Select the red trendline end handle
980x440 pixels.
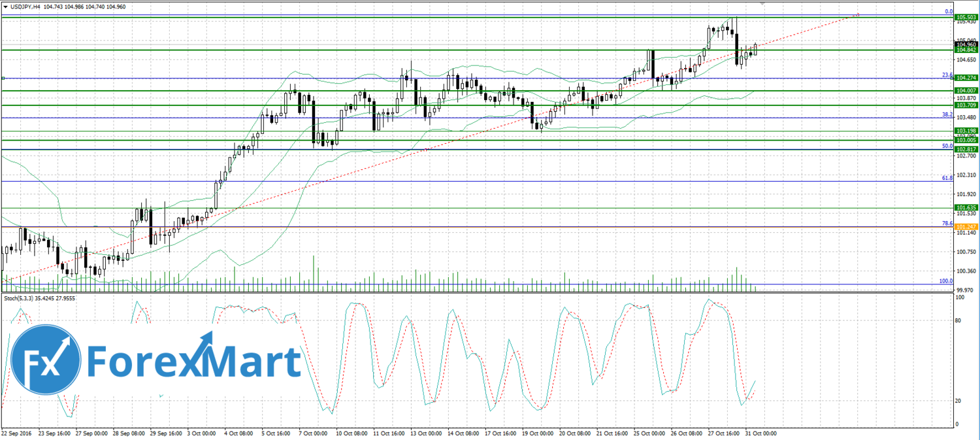(x=857, y=15)
